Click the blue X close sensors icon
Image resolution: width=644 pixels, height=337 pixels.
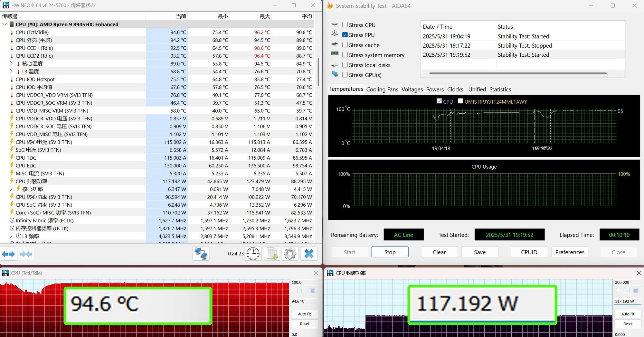pos(309,254)
